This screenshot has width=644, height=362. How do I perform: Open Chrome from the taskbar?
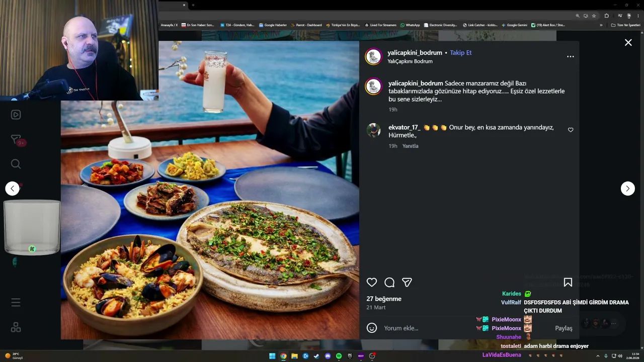[283, 356]
